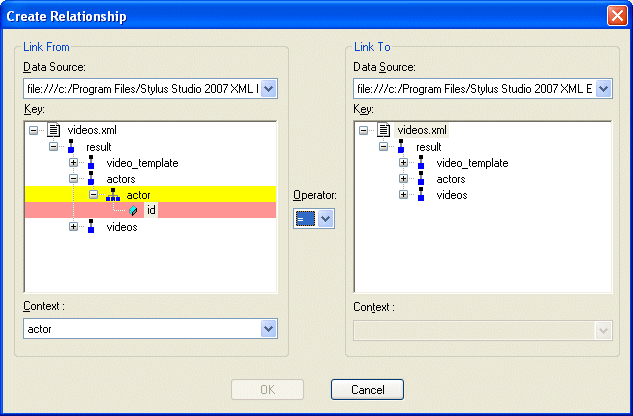Open the Operator dropdown
This screenshot has height=416, width=633.
(326, 218)
